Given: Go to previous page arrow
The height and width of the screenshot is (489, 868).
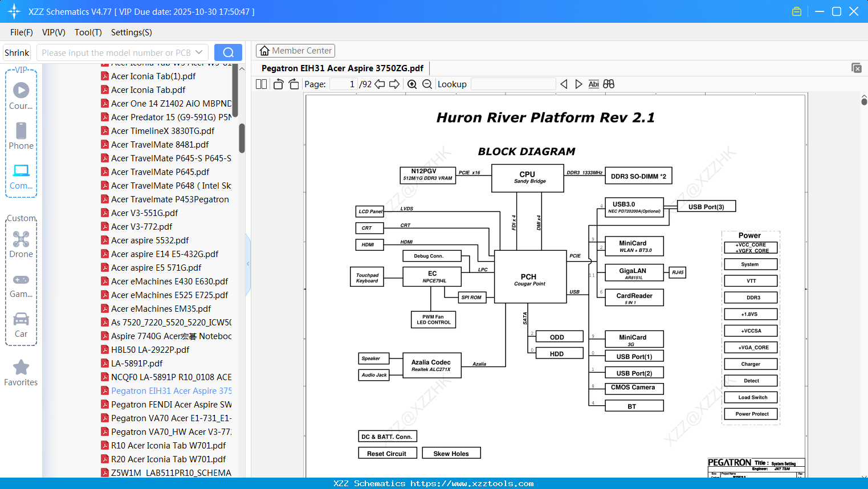Looking at the screenshot, I should [x=380, y=84].
